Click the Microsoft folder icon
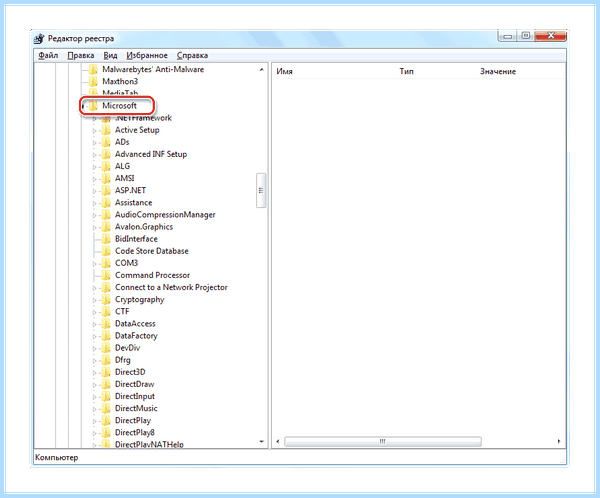The width and height of the screenshot is (600, 498). pos(93,106)
